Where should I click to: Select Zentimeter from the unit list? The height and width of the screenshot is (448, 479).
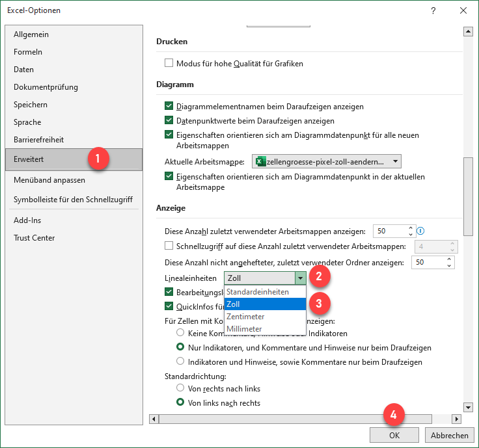click(265, 317)
